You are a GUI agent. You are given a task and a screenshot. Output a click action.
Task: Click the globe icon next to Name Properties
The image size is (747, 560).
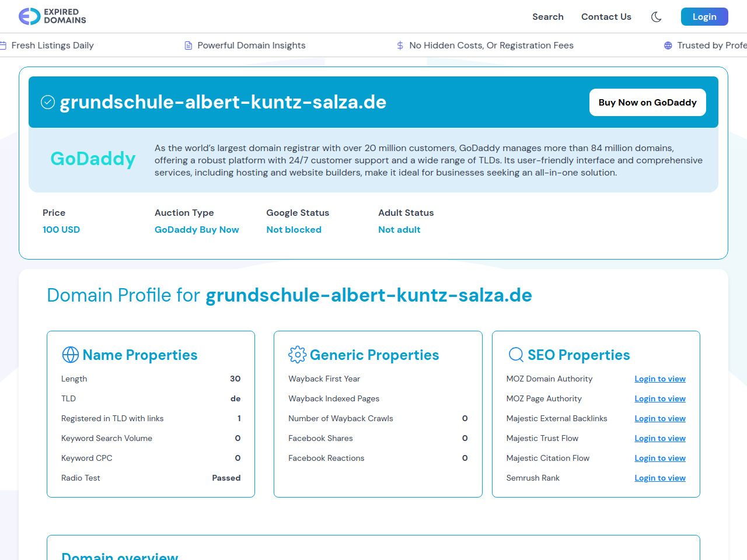point(71,355)
